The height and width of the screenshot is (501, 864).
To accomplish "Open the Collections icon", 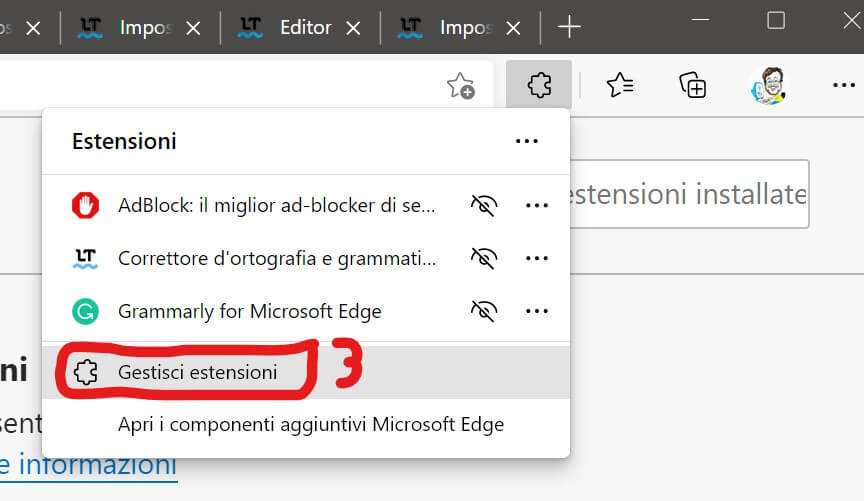I will tap(692, 85).
